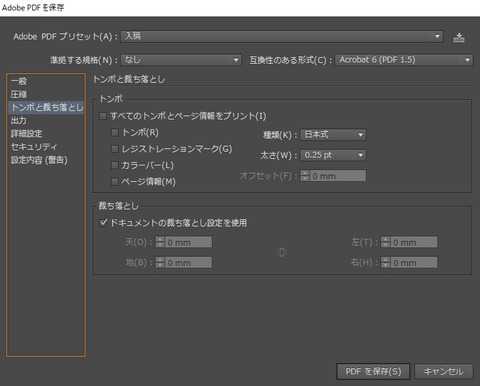Screen dimensions: 480x386
Task: Open the 準拠する規格 dropdown
Action: pos(181,60)
